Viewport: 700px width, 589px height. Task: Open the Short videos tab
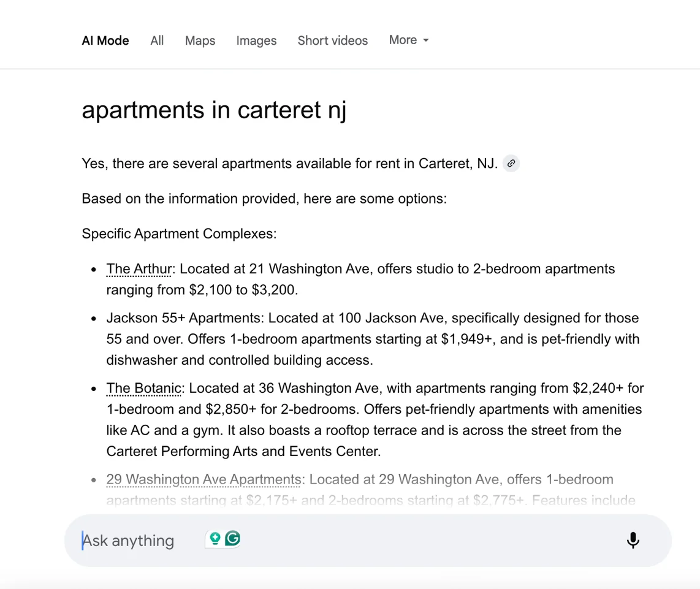(x=332, y=40)
